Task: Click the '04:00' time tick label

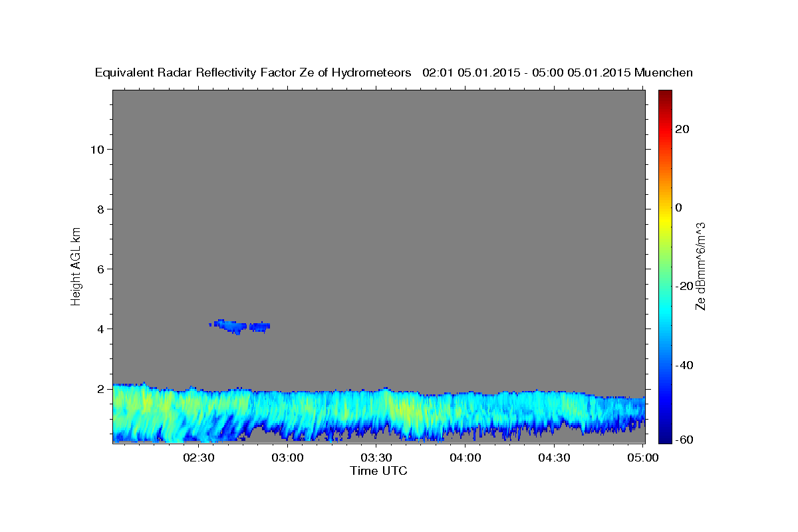Action: [465, 458]
